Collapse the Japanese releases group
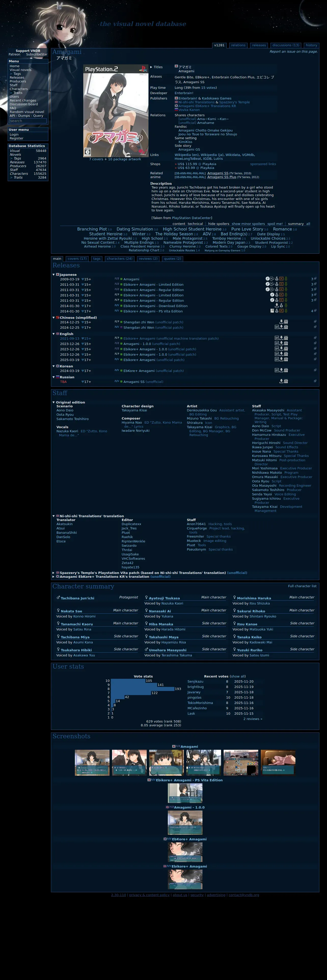327x980 pixels. [x=54, y=274]
